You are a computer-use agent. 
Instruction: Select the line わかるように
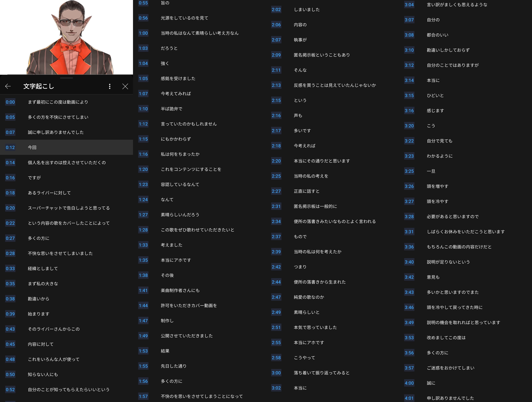(440, 156)
